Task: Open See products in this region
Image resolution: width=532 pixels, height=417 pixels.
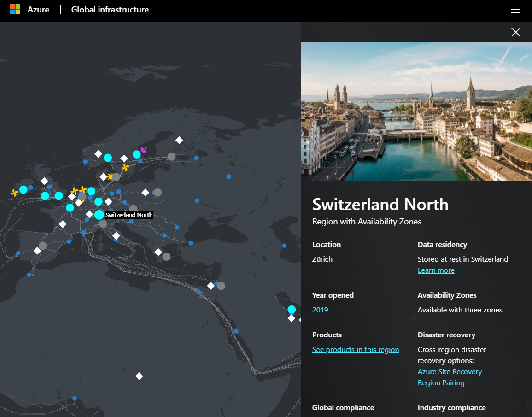Action: coord(356,349)
